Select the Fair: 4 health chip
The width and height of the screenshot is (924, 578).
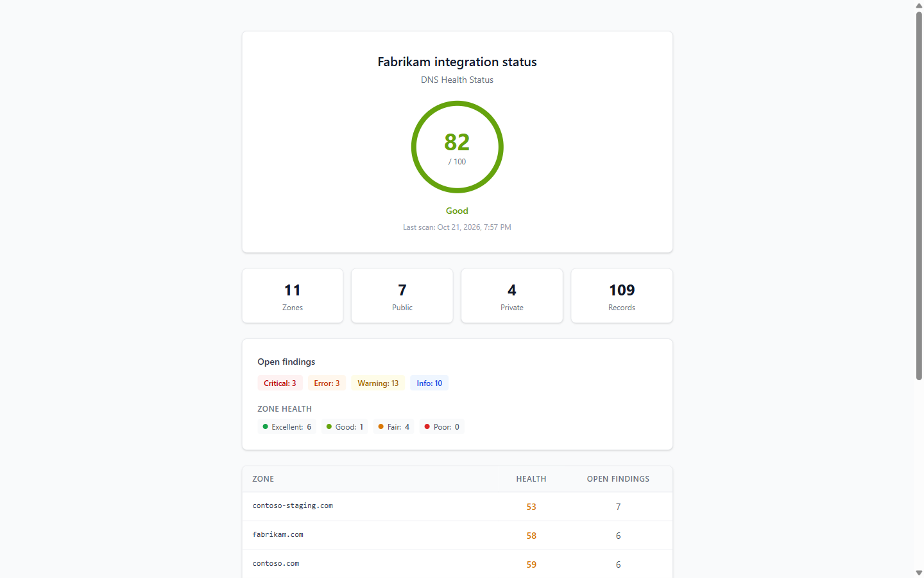[x=394, y=427]
